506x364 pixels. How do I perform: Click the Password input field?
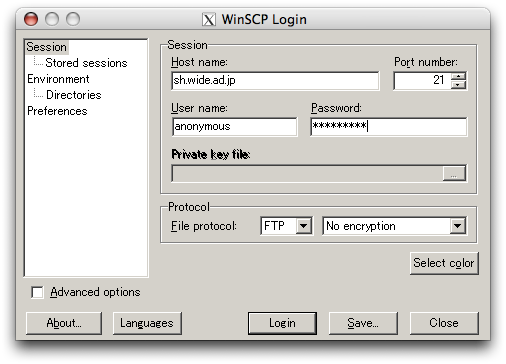(389, 127)
